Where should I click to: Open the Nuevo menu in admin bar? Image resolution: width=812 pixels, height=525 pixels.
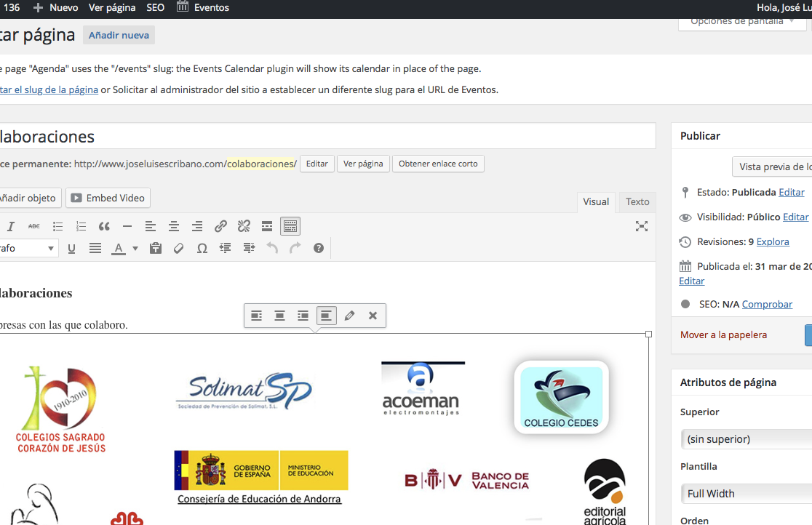pos(55,8)
